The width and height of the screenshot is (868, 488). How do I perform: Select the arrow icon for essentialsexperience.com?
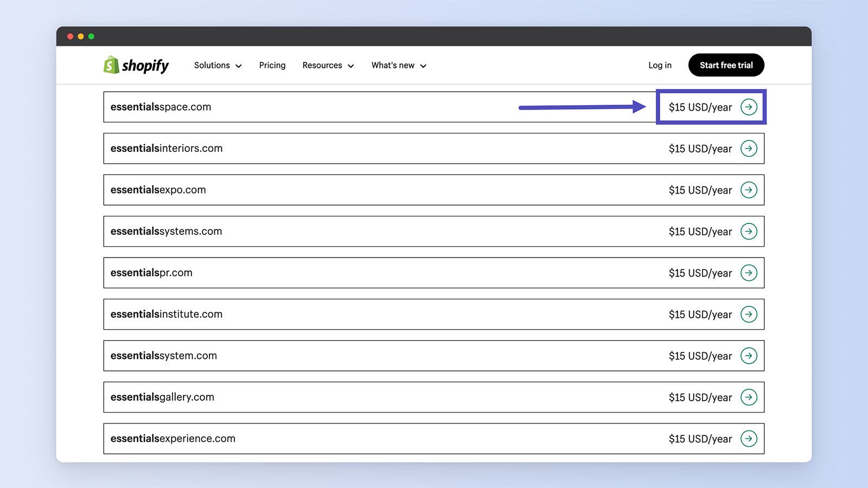[749, 439]
